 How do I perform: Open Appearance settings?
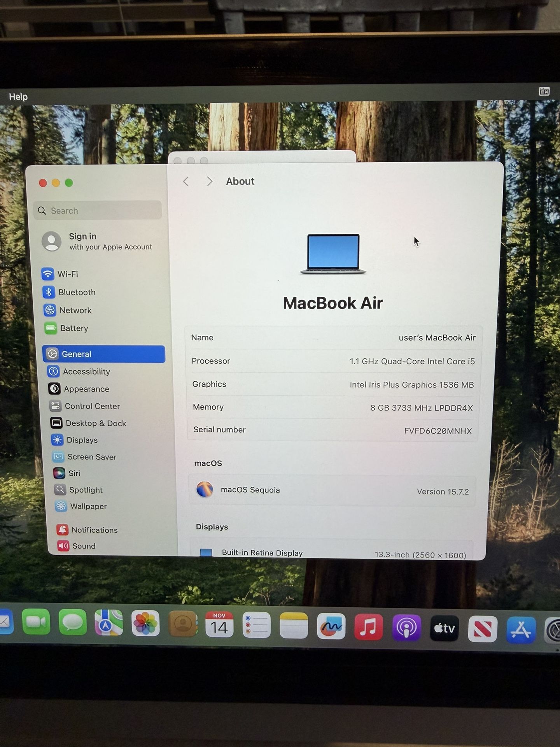click(79, 389)
